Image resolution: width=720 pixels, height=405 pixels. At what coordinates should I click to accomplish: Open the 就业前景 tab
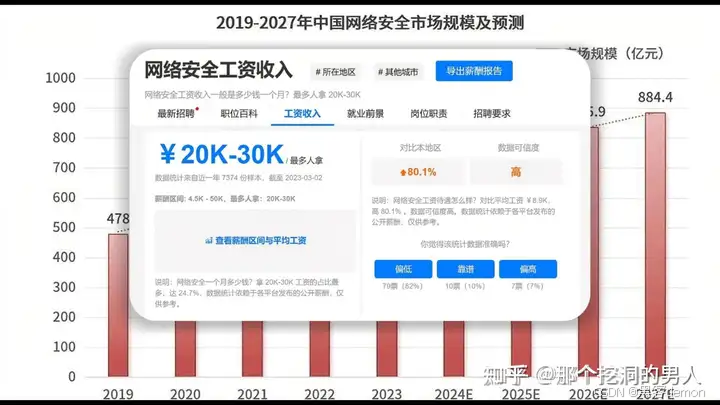pos(365,114)
